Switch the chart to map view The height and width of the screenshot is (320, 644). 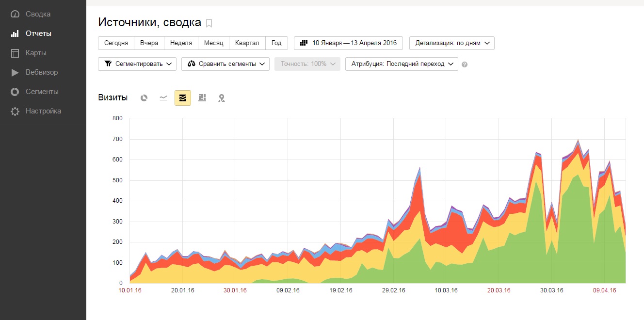coord(222,98)
